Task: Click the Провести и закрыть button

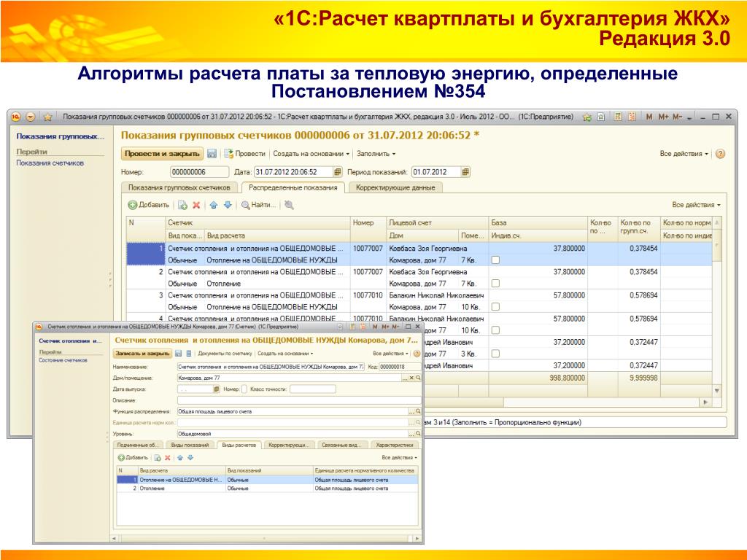Action: coord(162,154)
